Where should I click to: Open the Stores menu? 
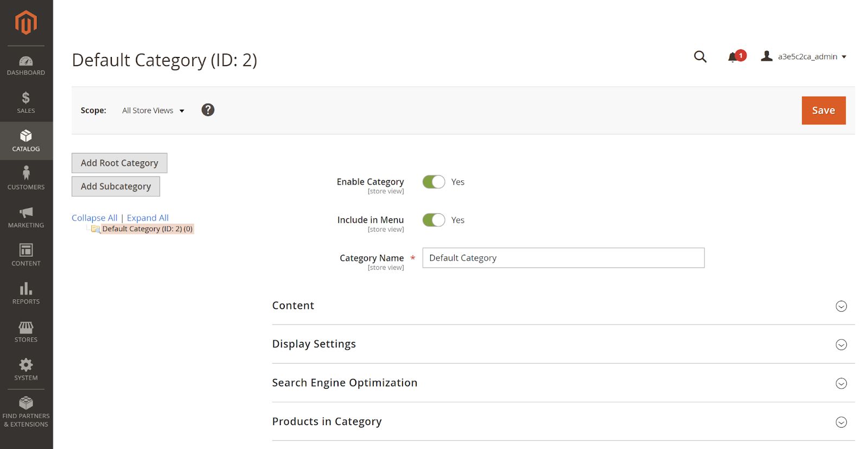(x=26, y=332)
